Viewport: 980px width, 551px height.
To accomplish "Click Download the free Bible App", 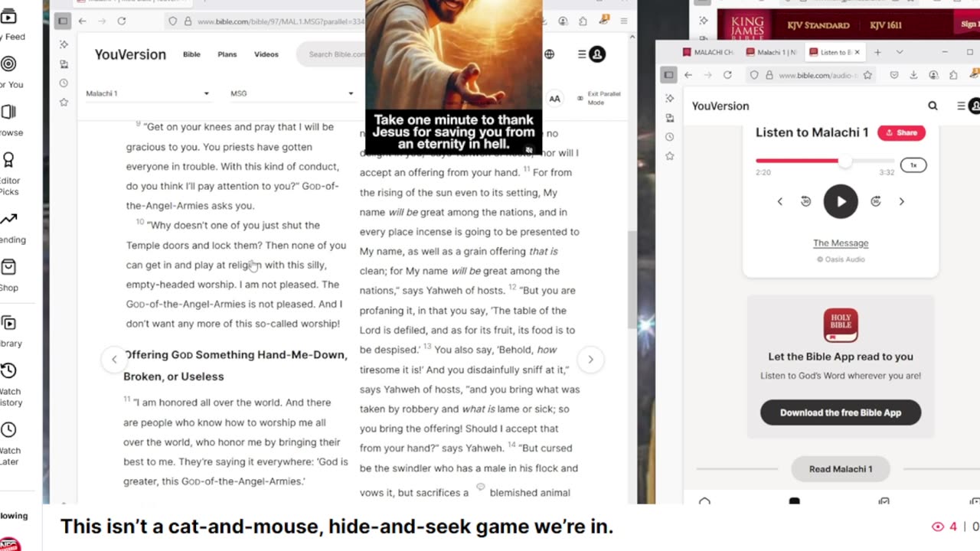I will pyautogui.click(x=841, y=412).
